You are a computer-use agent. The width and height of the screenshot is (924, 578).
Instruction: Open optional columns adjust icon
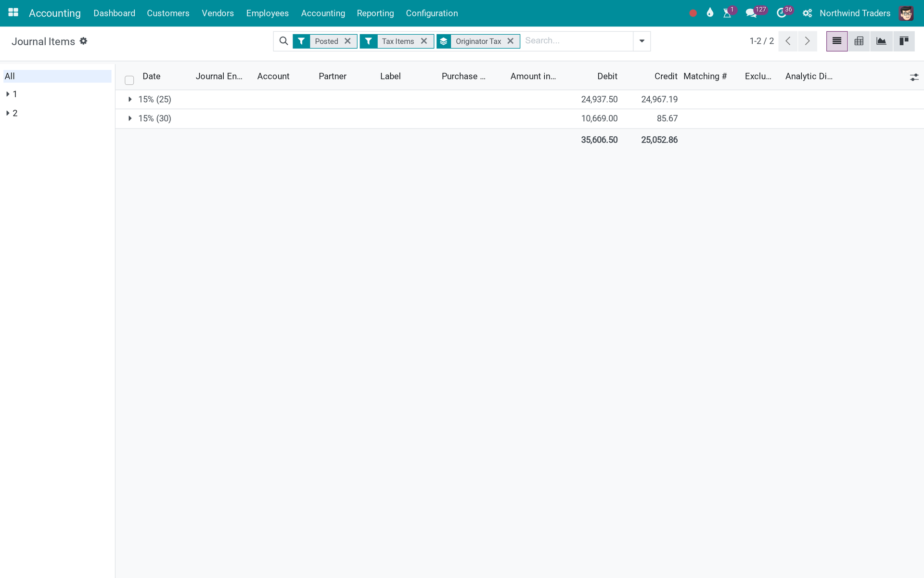[x=914, y=77]
